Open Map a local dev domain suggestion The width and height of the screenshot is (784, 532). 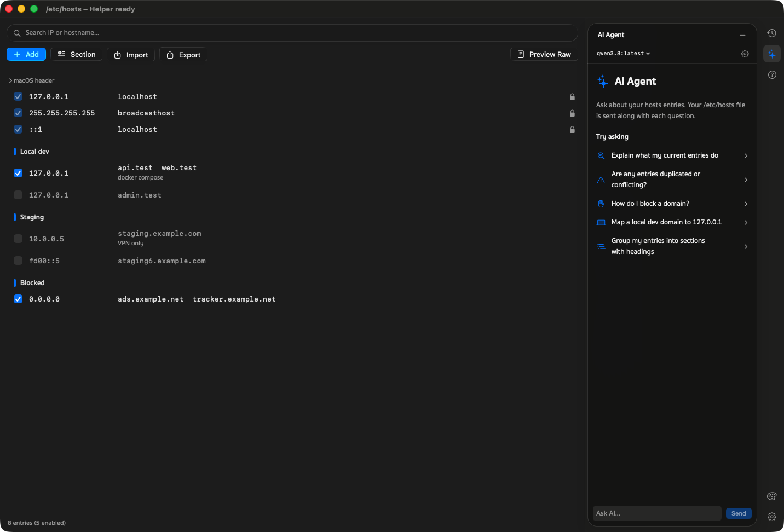pos(672,222)
